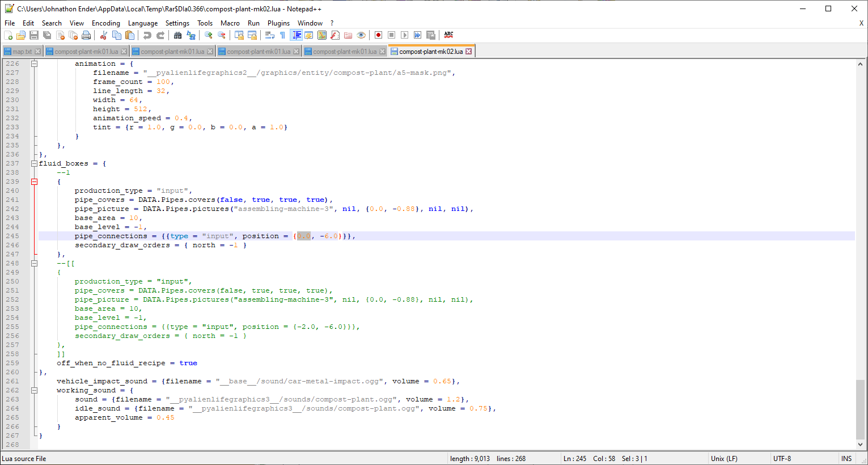This screenshot has width=868, height=465.
Task: Open the Run menu
Action: coord(253,23)
